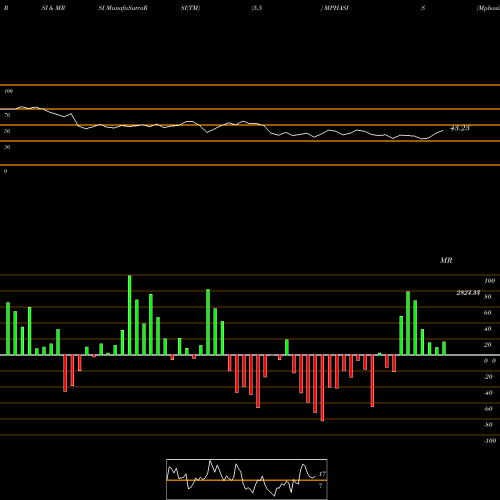The width and height of the screenshot is (500, 500).
Task: Click the RSI 70 level axis label
Action: pyautogui.click(x=7, y=115)
